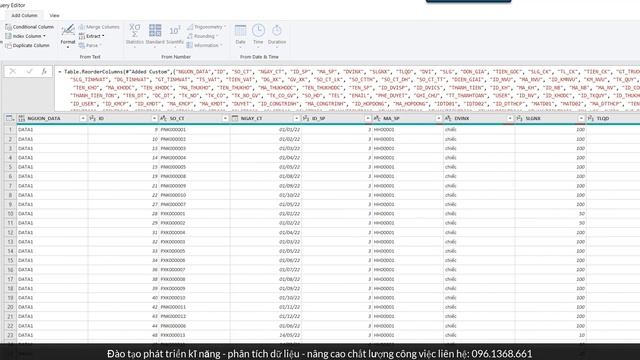The image size is (640, 360).
Task: Click MA_SP cell in row 15
Action: 407,260
